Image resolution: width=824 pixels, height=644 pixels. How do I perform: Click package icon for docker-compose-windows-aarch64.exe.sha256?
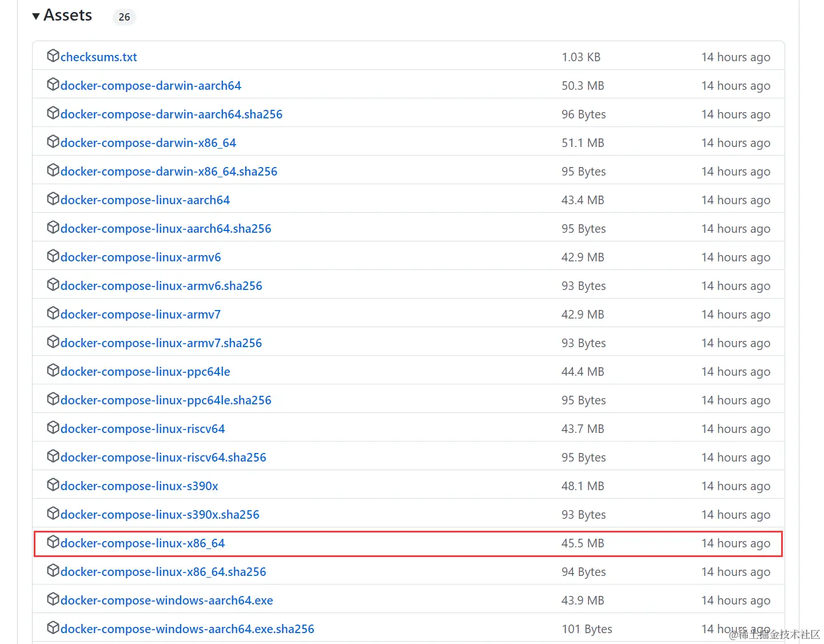click(x=53, y=627)
